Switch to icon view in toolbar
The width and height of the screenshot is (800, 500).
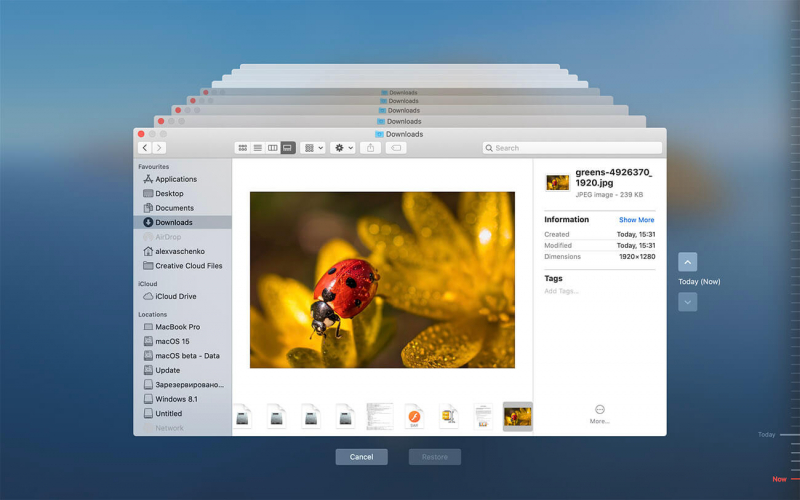tap(242, 148)
